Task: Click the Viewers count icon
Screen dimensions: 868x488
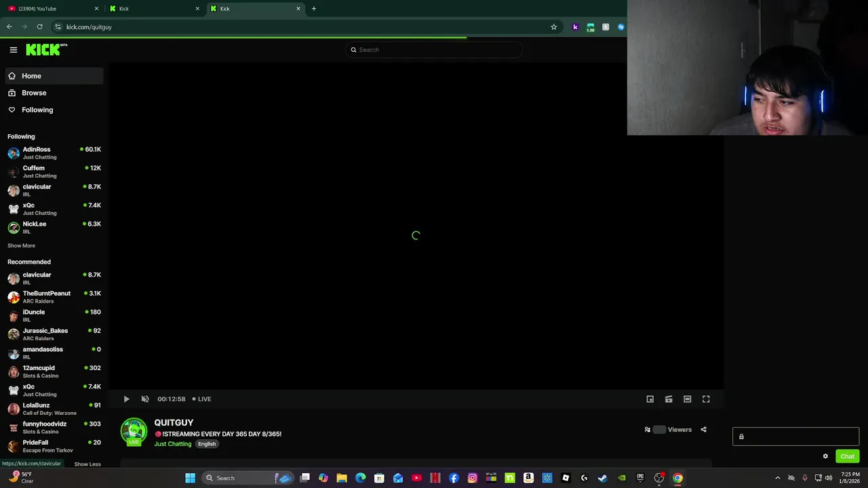Action: pyautogui.click(x=647, y=430)
